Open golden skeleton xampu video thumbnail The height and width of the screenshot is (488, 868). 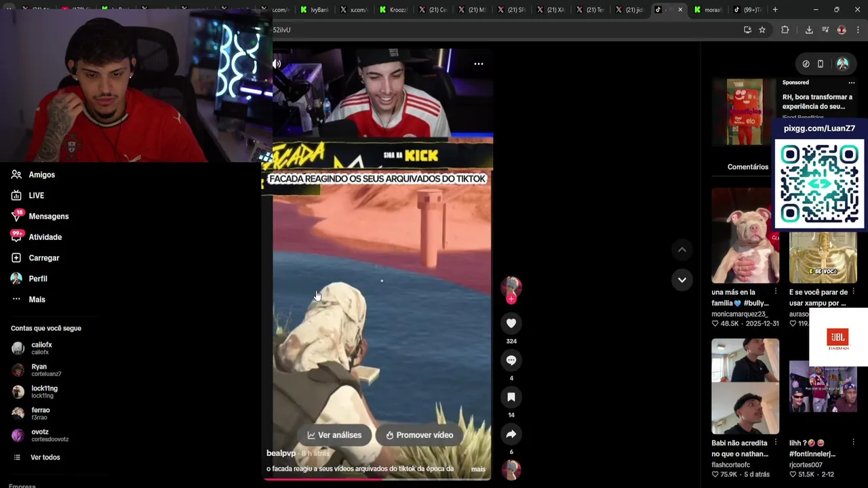coord(823,258)
